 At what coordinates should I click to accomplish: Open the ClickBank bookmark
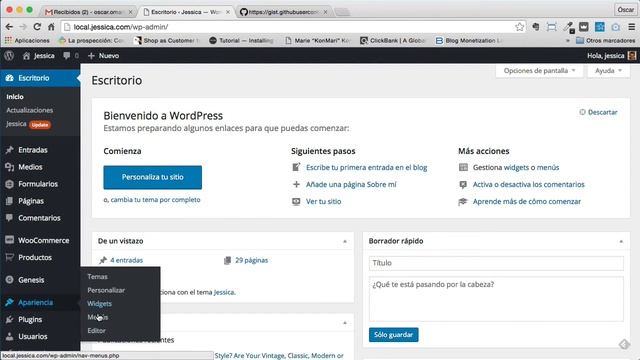tap(393, 41)
